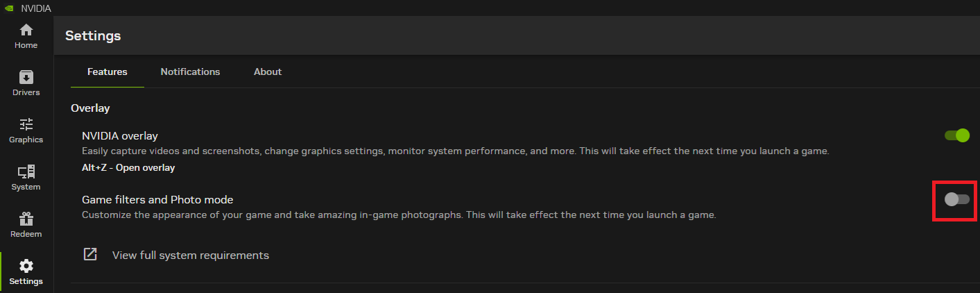Click the Overlay section heading
This screenshot has width=980, height=293.
[90, 108]
